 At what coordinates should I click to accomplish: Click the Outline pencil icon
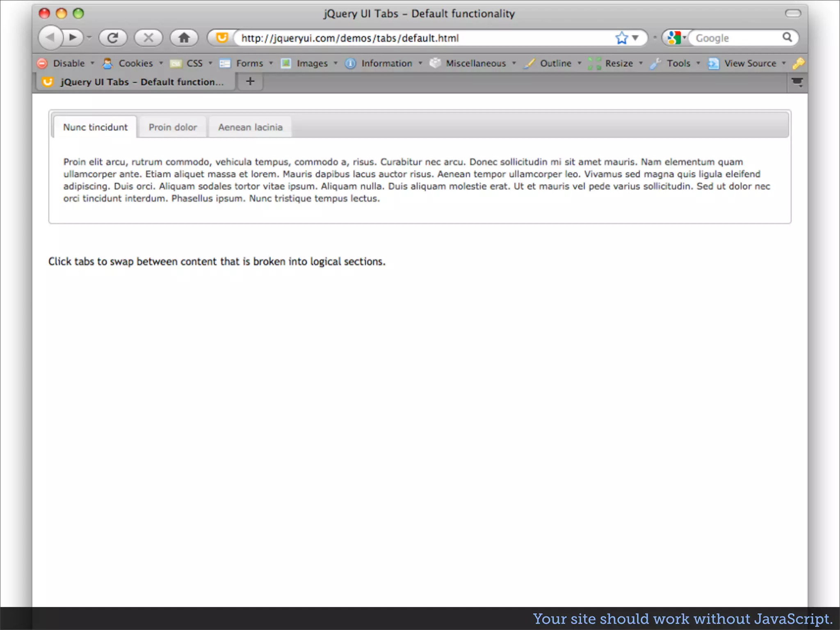coord(530,63)
